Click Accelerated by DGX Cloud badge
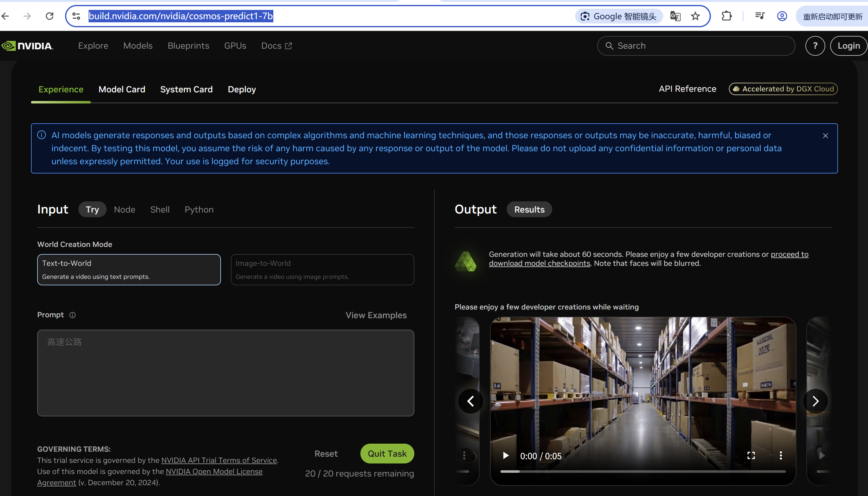Viewport: 868px width, 496px height. (x=783, y=89)
